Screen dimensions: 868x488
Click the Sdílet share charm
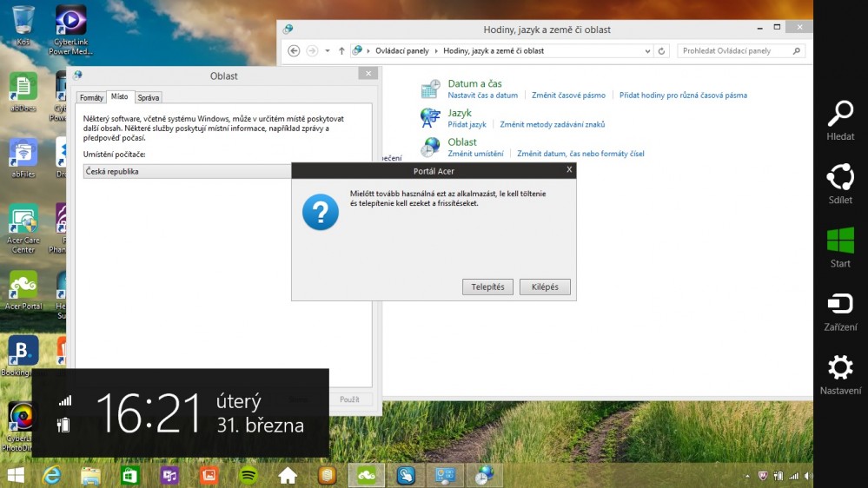coord(839,184)
